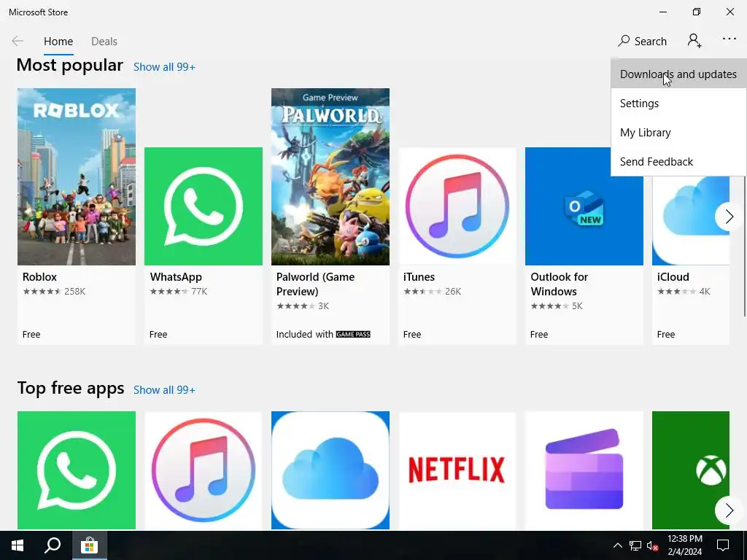Image resolution: width=747 pixels, height=560 pixels.
Task: Open Roblox app tile image
Action: pyautogui.click(x=76, y=176)
